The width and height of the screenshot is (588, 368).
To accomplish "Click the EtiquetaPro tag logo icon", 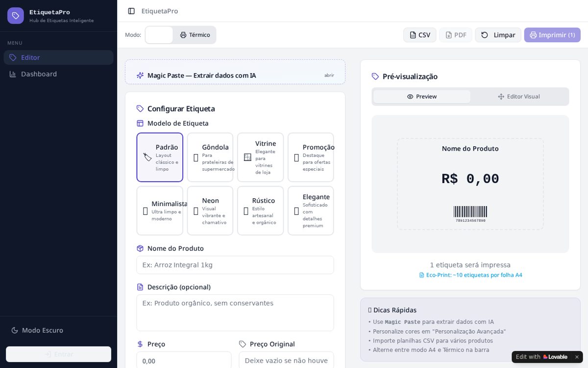I will point(16,16).
